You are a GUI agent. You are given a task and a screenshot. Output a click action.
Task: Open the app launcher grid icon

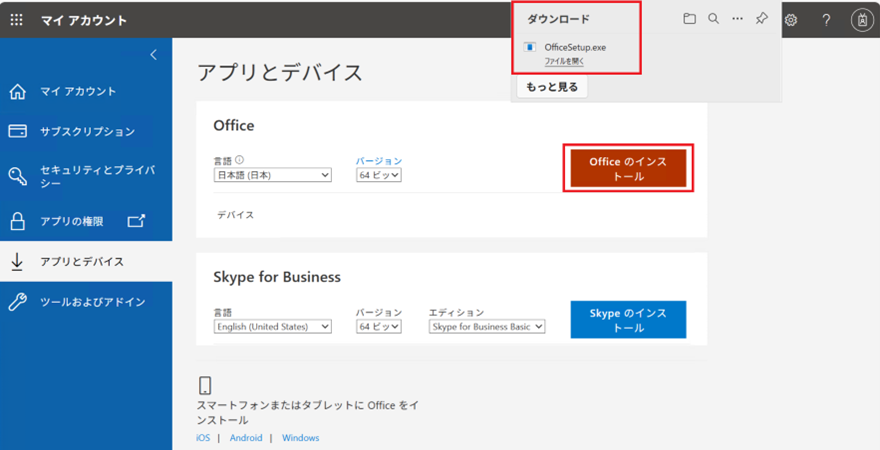(x=17, y=20)
